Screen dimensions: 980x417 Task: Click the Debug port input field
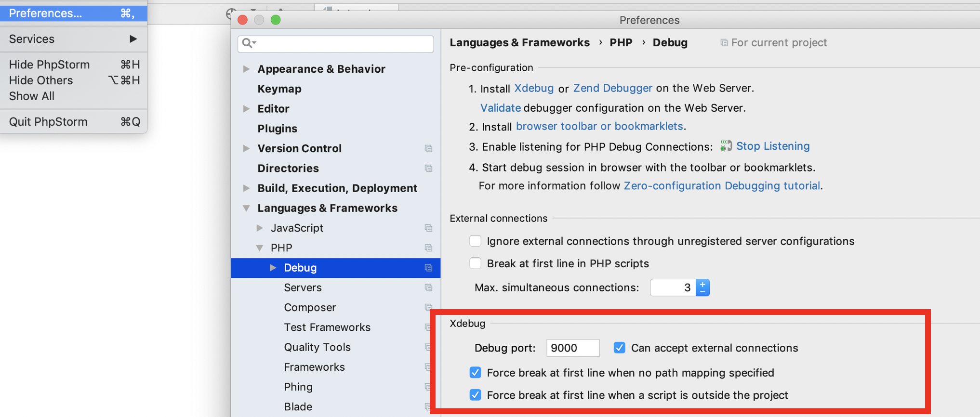coord(573,348)
